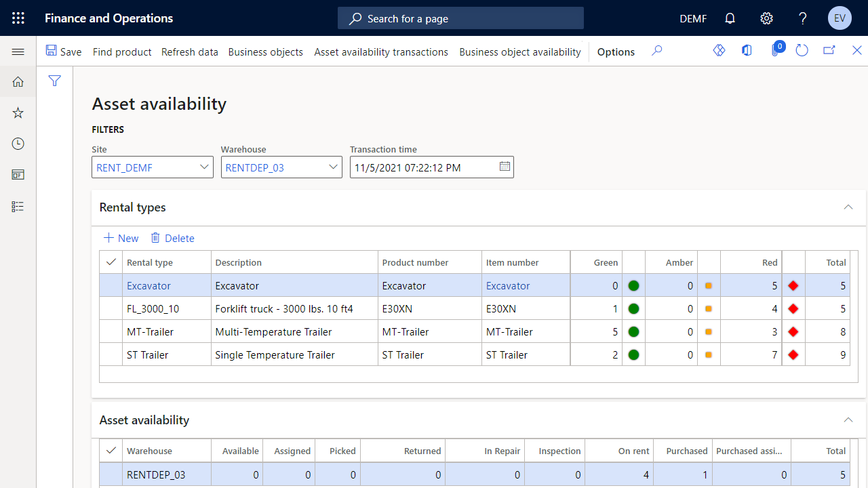This screenshot has height=488, width=868.
Task: Sort by Product number column header
Action: (429, 262)
